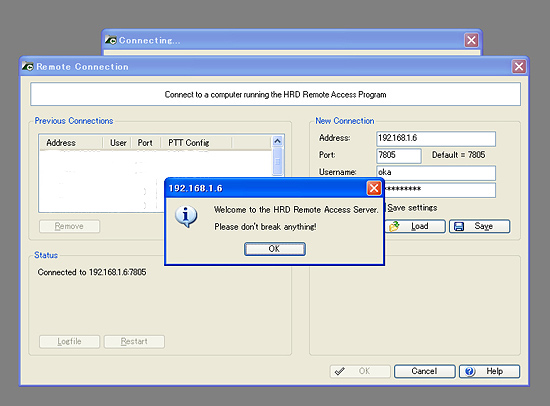This screenshot has width=550, height=406.
Task: Click the Address input field
Action: tap(436, 138)
